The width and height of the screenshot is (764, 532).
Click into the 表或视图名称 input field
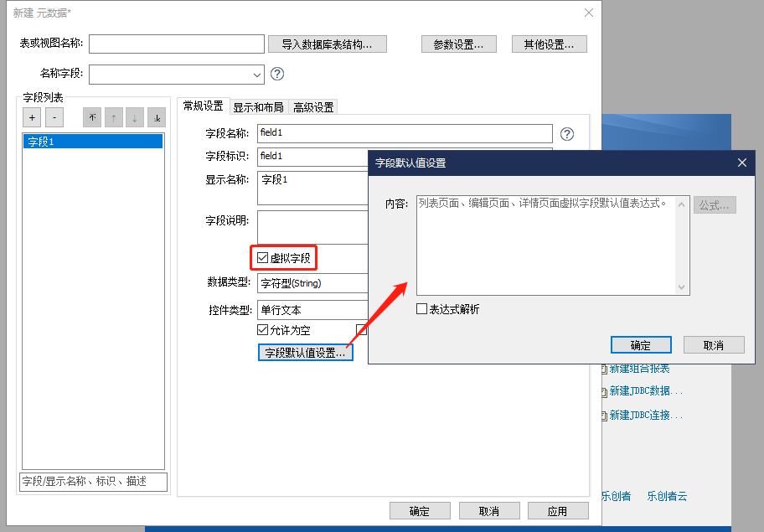177,44
